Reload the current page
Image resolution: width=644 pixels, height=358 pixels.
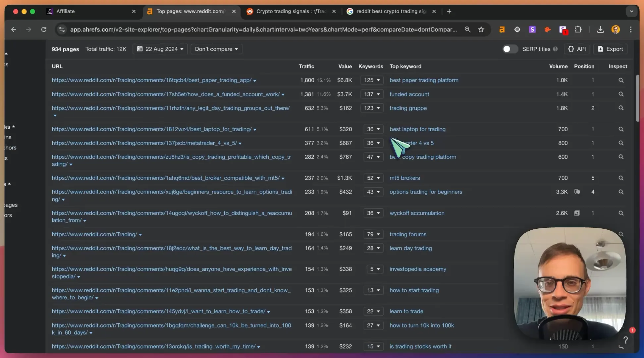point(44,30)
